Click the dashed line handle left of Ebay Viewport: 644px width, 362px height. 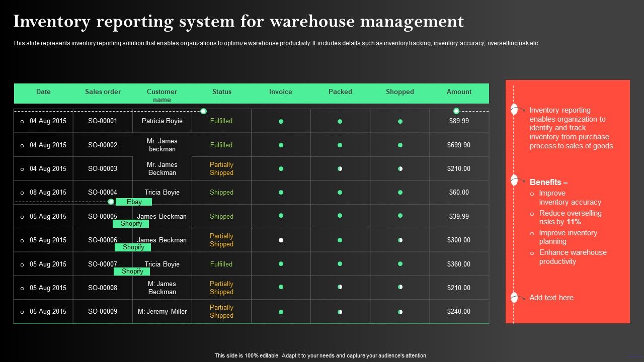click(x=111, y=202)
